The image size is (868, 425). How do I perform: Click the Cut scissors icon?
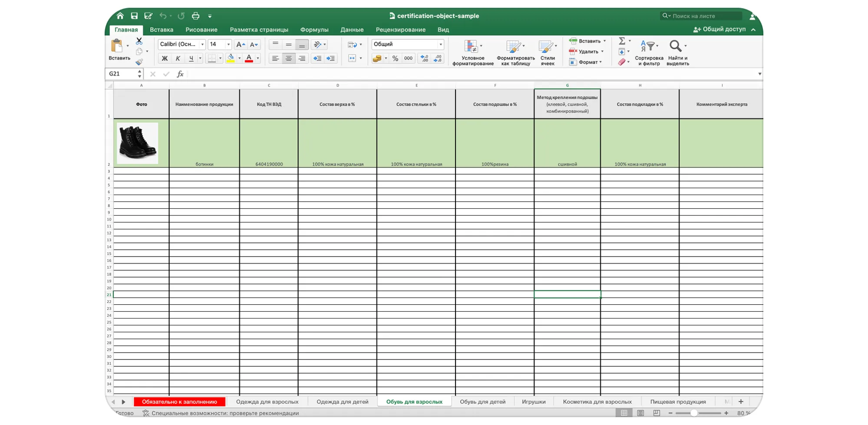[139, 41]
